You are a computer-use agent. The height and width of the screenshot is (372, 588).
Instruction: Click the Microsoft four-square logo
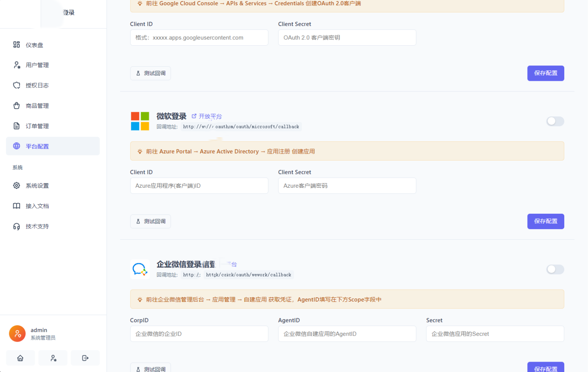[x=140, y=121]
